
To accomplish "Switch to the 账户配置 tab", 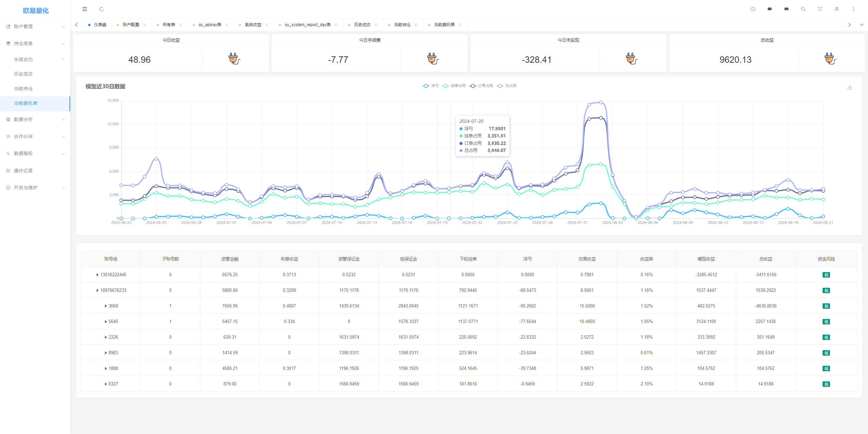I will 131,25.
